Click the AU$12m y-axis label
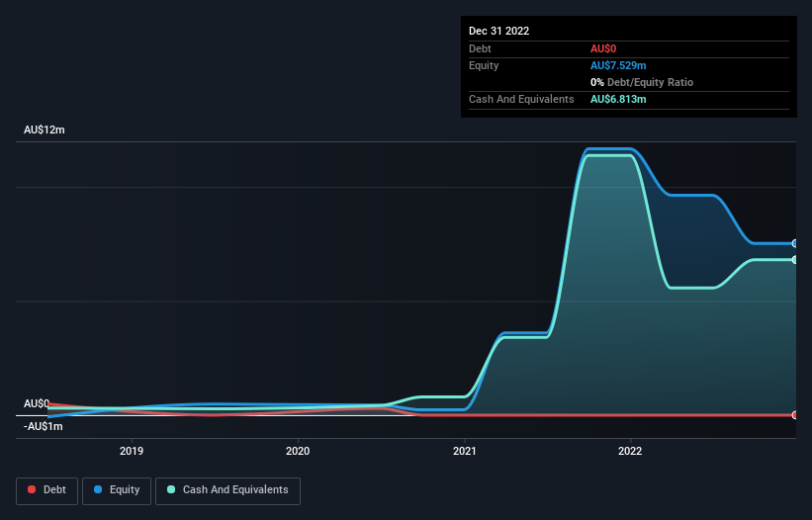Viewport: 812px width, 520px height. [x=45, y=130]
